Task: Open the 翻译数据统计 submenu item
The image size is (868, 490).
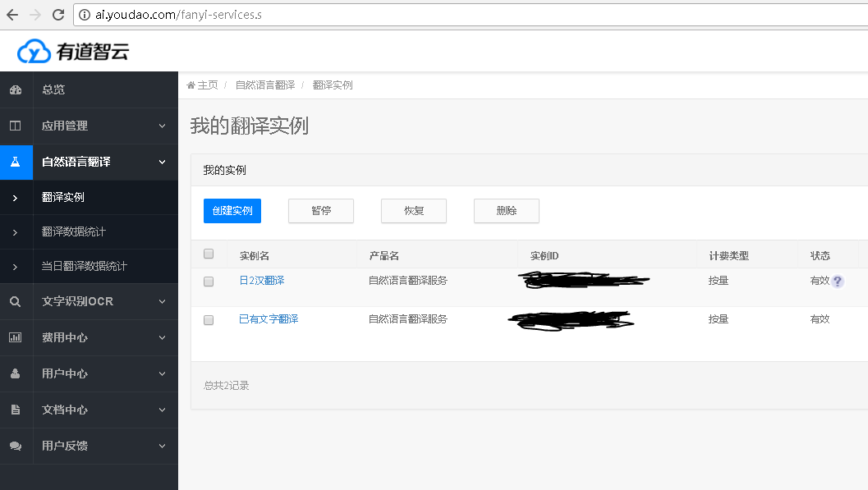Action: [x=90, y=232]
